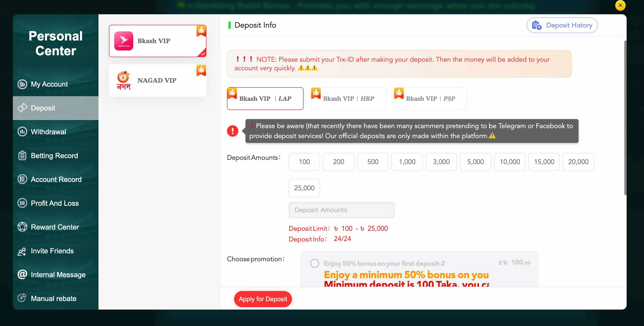Click the Deposit ticket icon in sidebar

coord(22,108)
